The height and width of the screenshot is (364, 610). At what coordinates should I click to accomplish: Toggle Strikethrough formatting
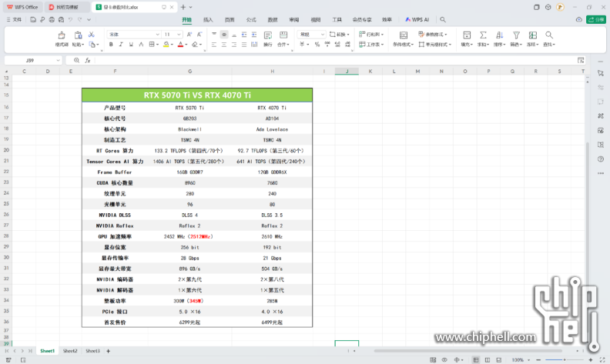141,45
